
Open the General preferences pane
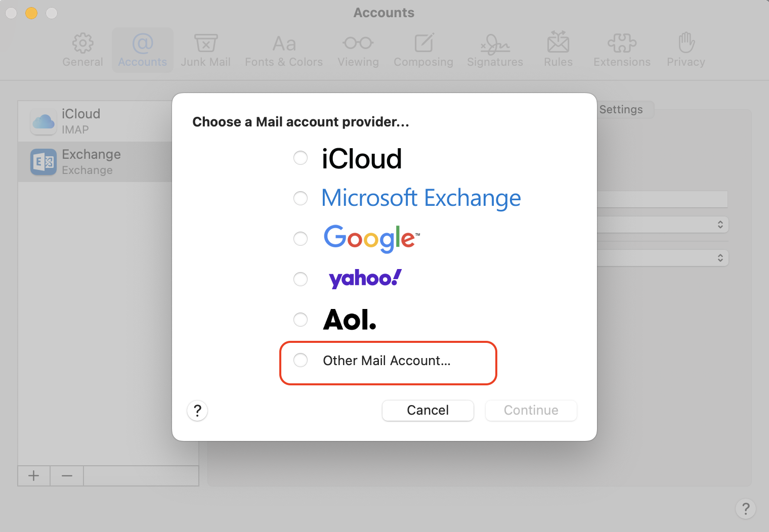pos(82,50)
